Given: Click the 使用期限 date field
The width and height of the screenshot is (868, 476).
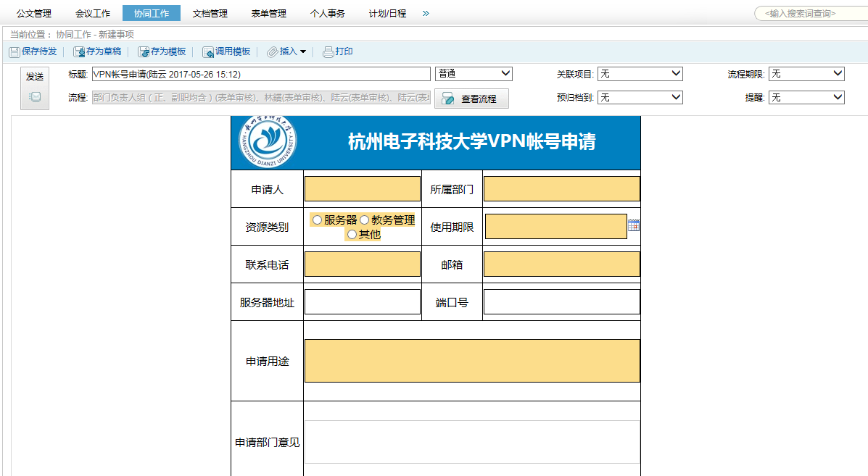Looking at the screenshot, I should (556, 227).
